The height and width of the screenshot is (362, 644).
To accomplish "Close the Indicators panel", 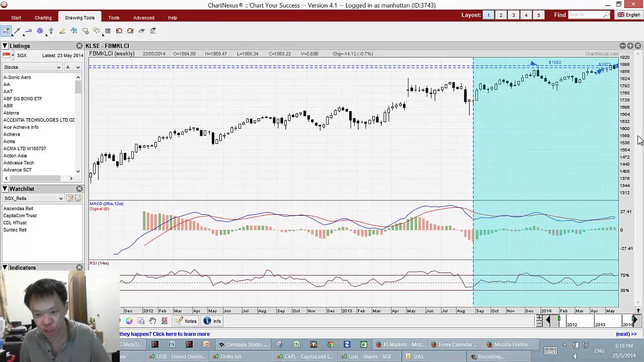I will point(79,267).
